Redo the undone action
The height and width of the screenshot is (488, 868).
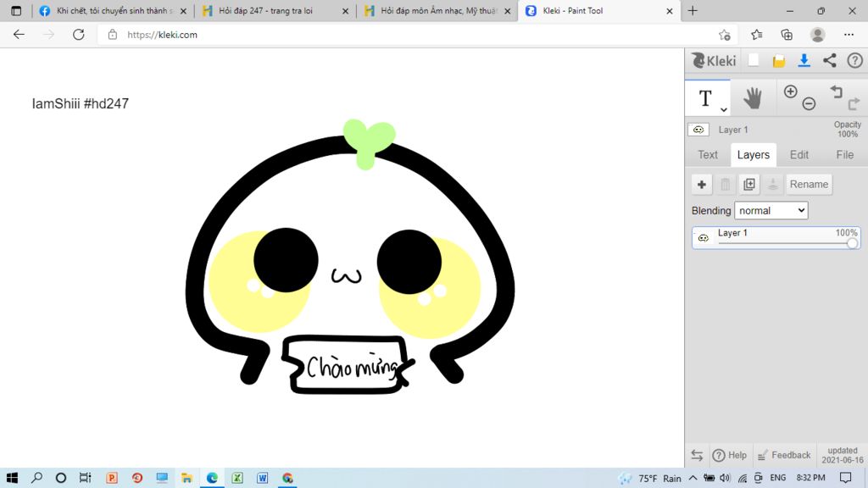pyautogui.click(x=854, y=103)
